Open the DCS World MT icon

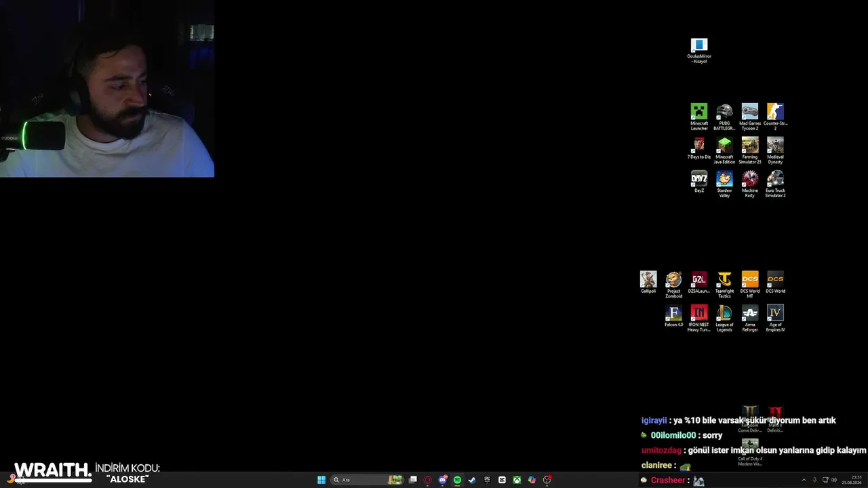750,285
